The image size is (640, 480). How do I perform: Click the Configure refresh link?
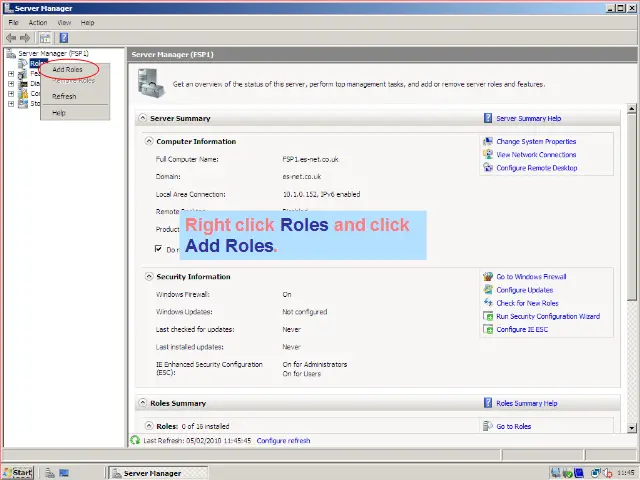tap(283, 440)
